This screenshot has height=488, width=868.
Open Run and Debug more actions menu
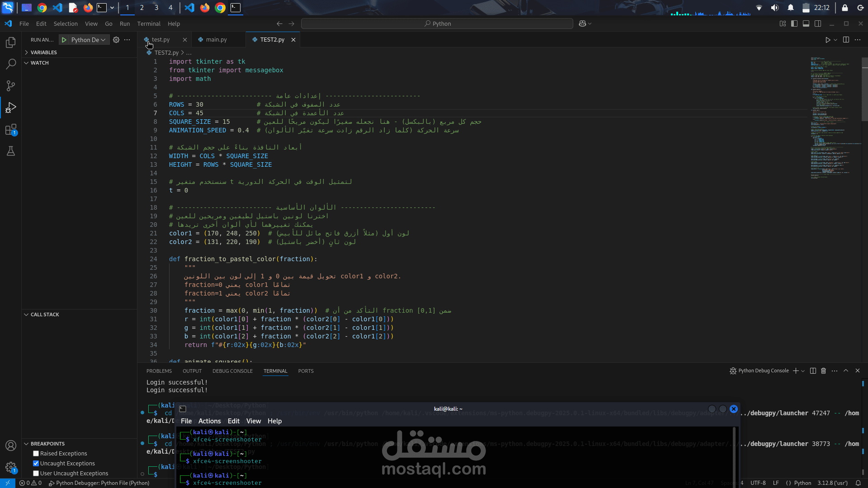pyautogui.click(x=127, y=40)
